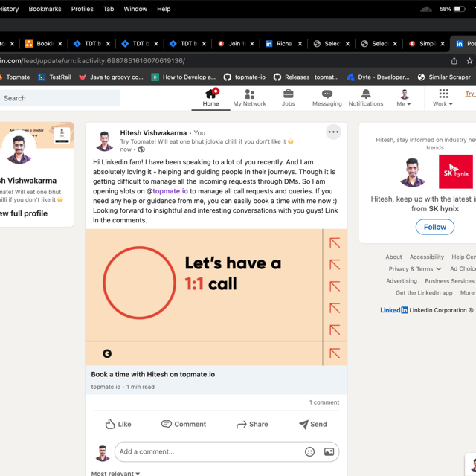Click the sidebar creator banner thumbnail
This screenshot has width=476, height=476.
point(62,135)
